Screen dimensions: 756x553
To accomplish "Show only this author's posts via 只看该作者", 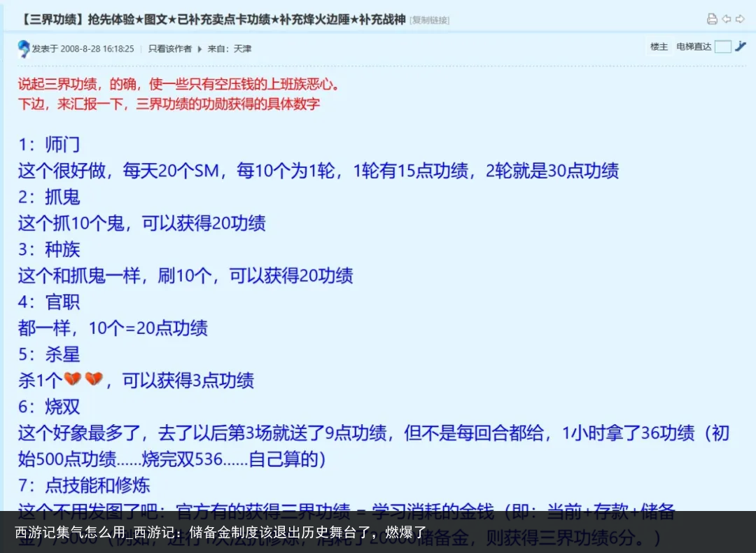I will [x=169, y=49].
